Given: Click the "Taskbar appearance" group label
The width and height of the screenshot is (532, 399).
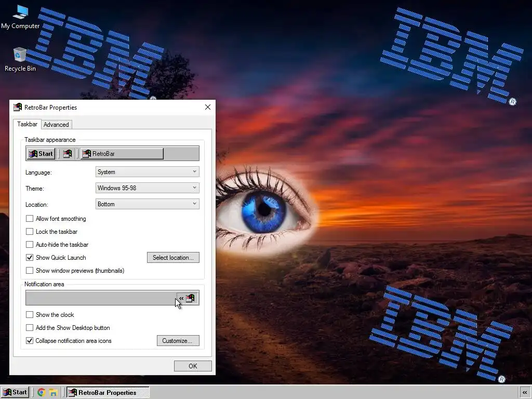Looking at the screenshot, I should [50, 140].
